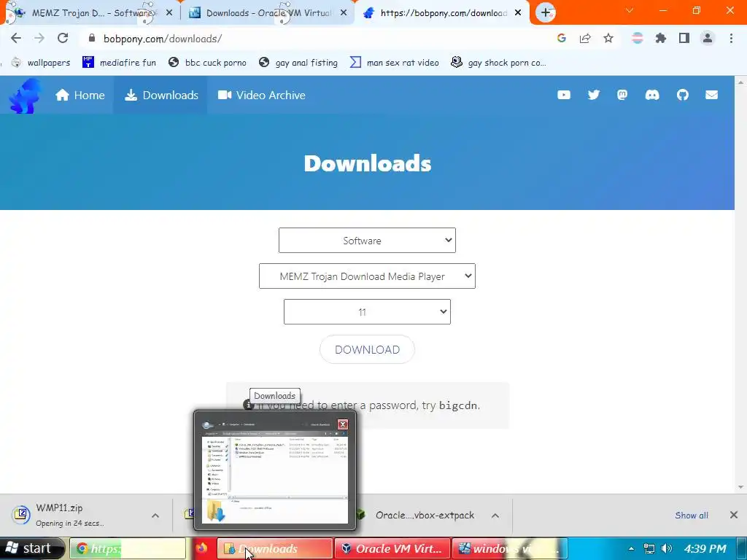The image size is (747, 560).
Task: Open the extensions puzzle icon
Action: 661,38
